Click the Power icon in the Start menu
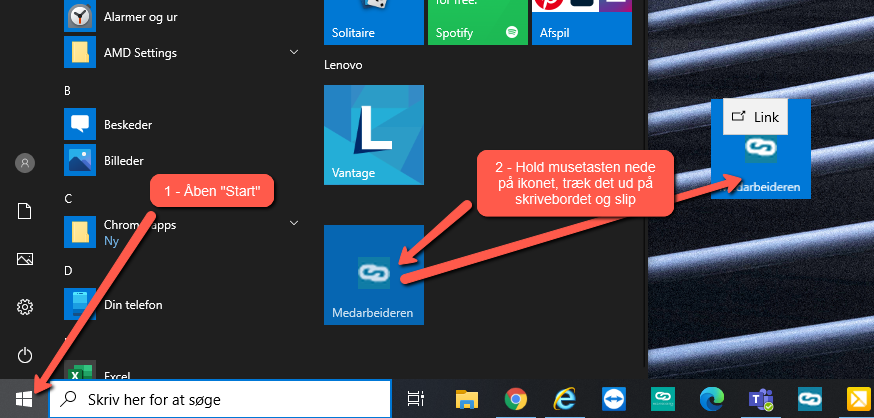This screenshot has height=418, width=874. tap(25, 355)
